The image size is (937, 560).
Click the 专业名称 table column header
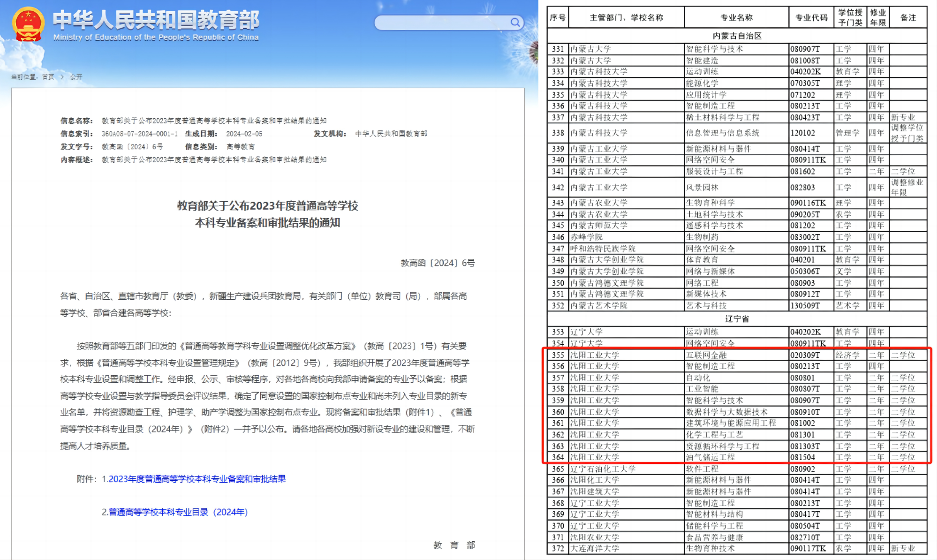point(736,18)
